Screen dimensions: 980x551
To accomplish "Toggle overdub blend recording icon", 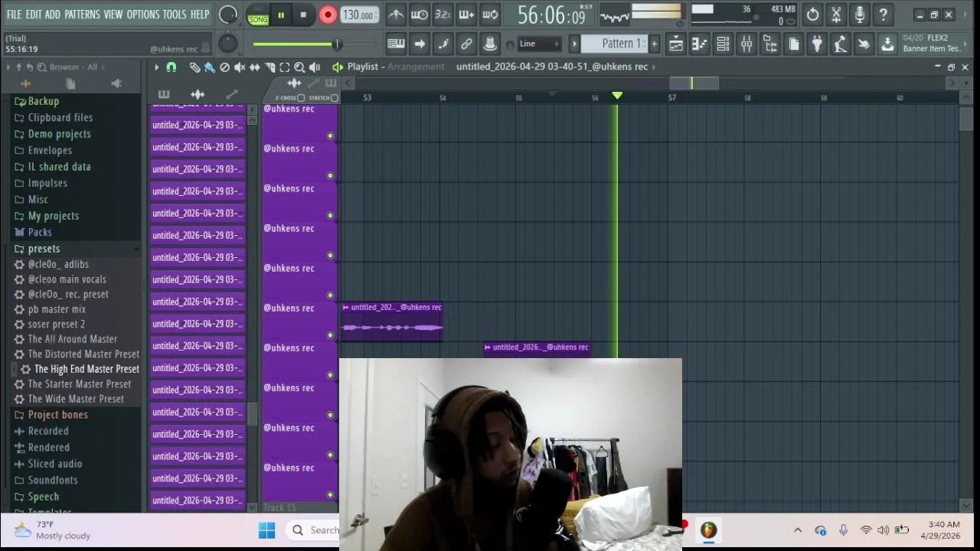I will click(x=466, y=15).
